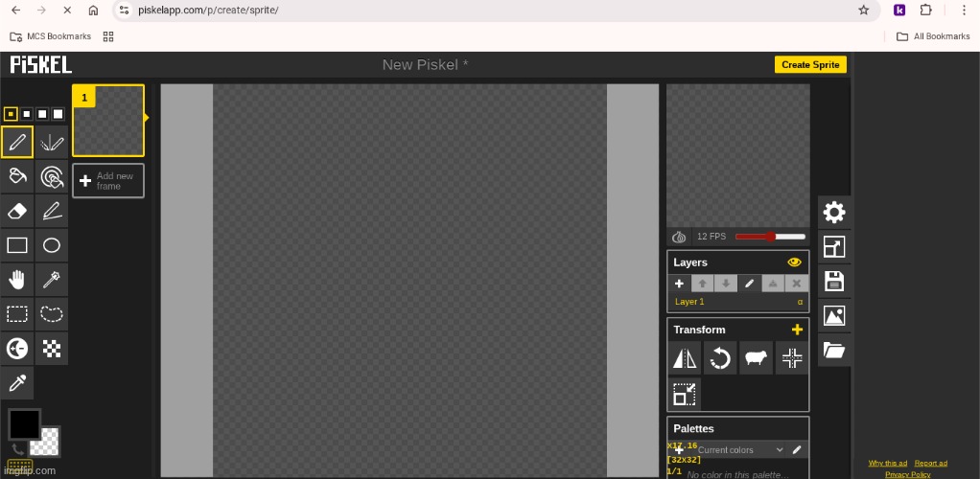Select frame 1 thumbnail
Image resolution: width=980 pixels, height=479 pixels.
(x=108, y=121)
